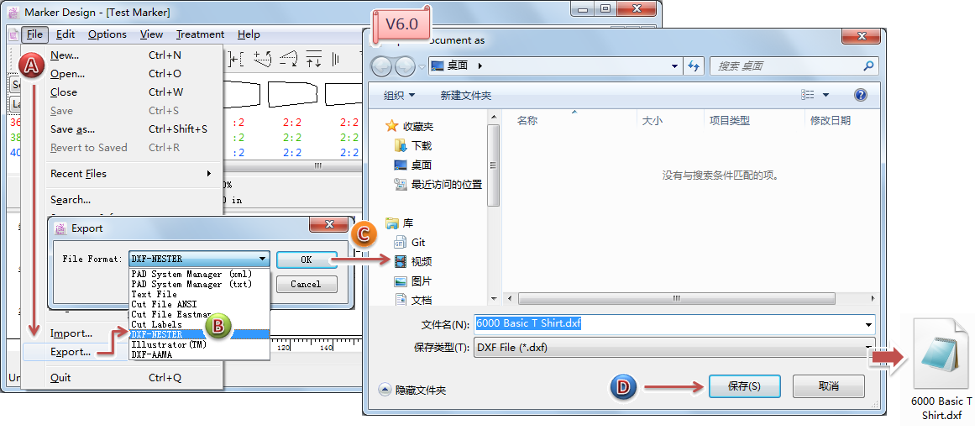
Task: Click the rotate piece toolbar icon with minus sign
Action: [x=289, y=59]
